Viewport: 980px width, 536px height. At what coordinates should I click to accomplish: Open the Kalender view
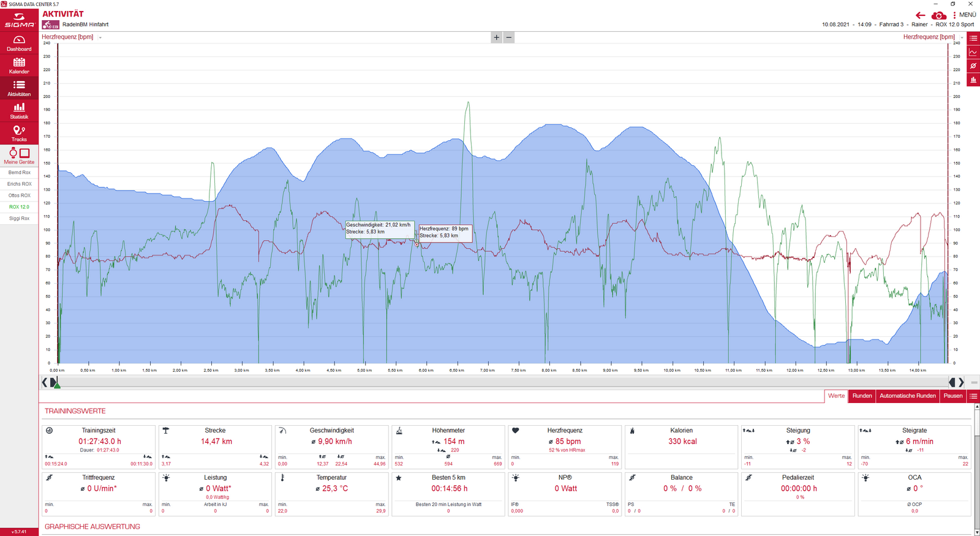[x=19, y=66]
